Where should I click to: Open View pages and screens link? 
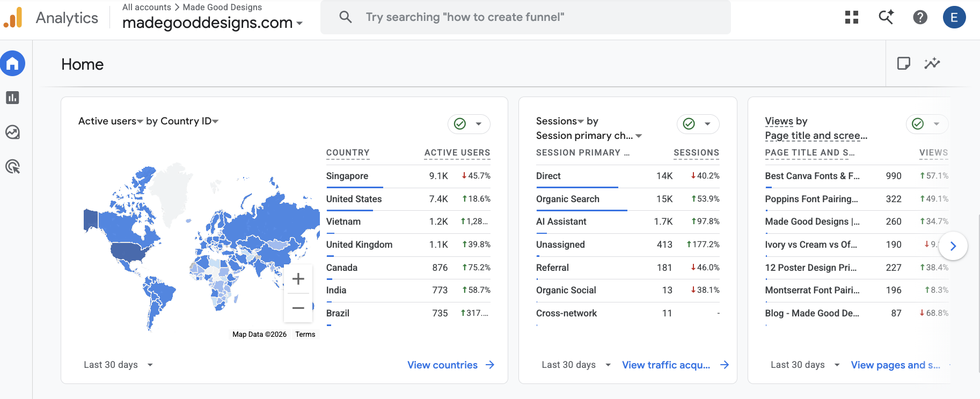(x=896, y=365)
